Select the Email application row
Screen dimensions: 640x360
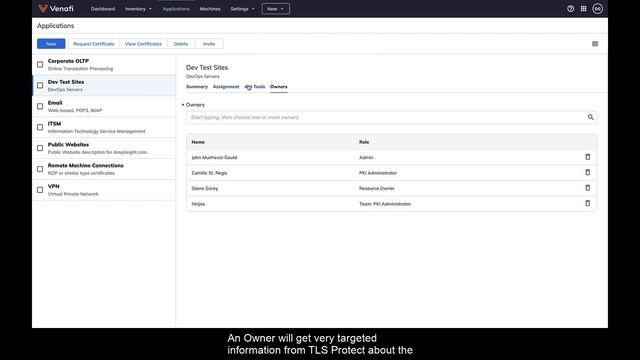pos(104,106)
